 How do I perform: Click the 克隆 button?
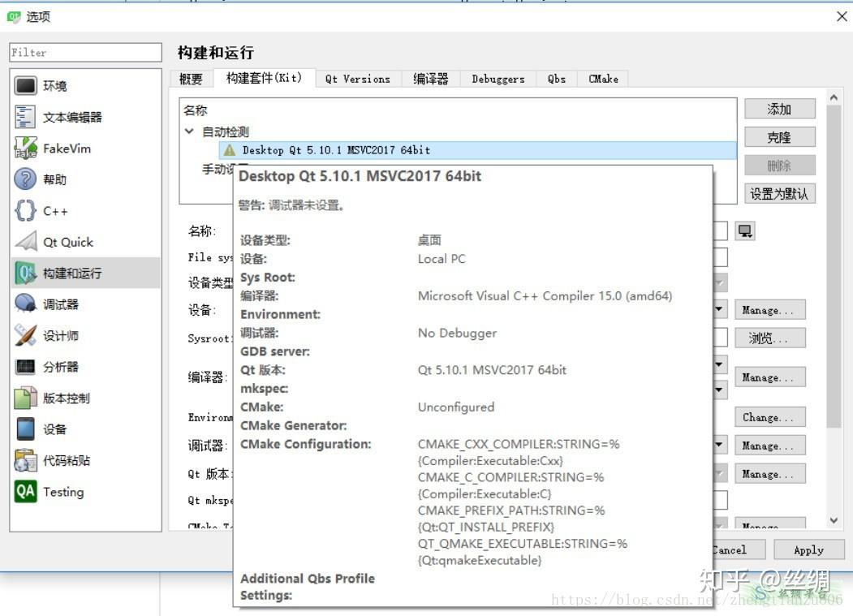pos(778,136)
